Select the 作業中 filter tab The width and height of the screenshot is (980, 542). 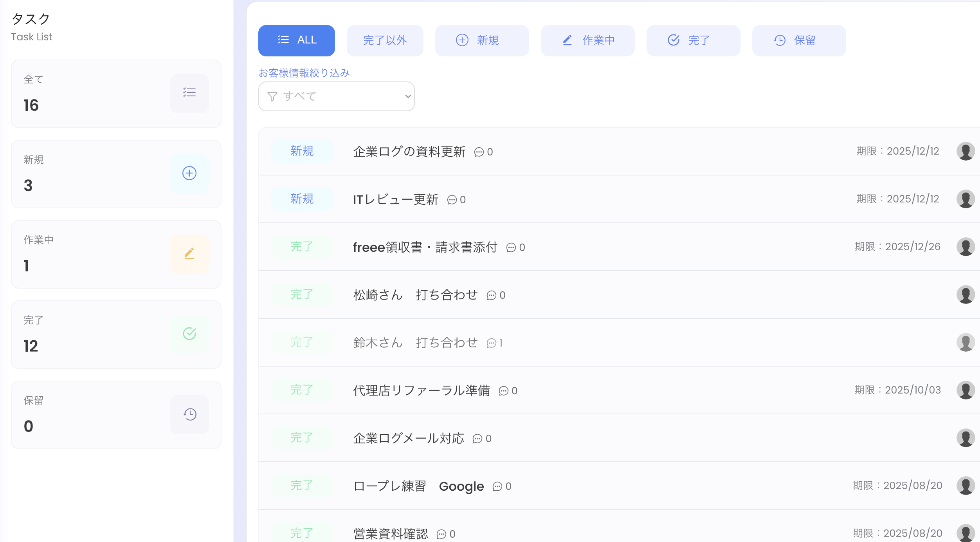(587, 40)
